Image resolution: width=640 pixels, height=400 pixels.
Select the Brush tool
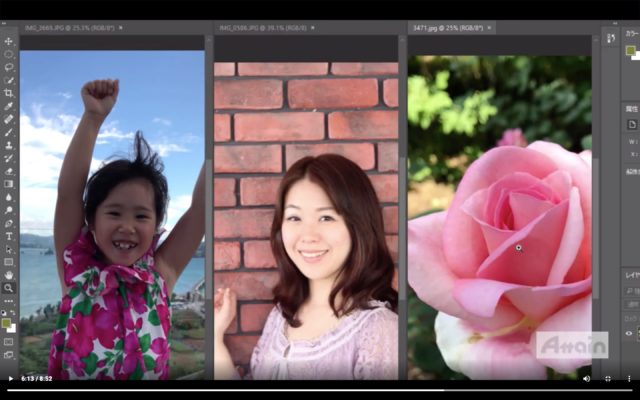click(9, 132)
